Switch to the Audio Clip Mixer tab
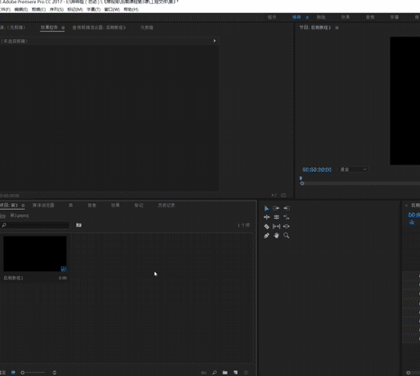420x376 pixels. 99,28
